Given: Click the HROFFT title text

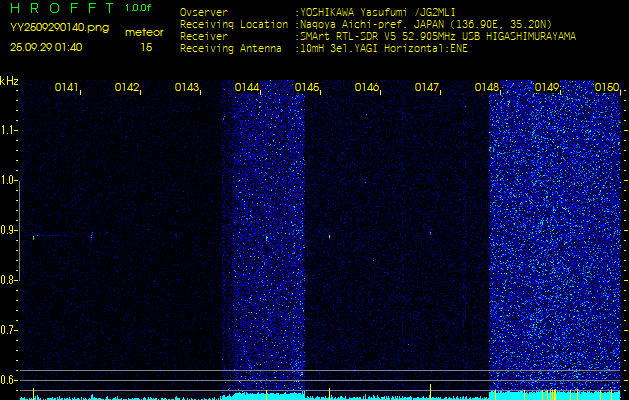Looking at the screenshot, I should pos(63,8).
